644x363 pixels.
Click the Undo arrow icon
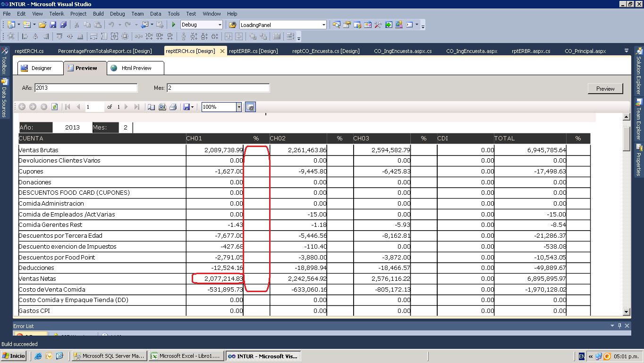pos(111,25)
